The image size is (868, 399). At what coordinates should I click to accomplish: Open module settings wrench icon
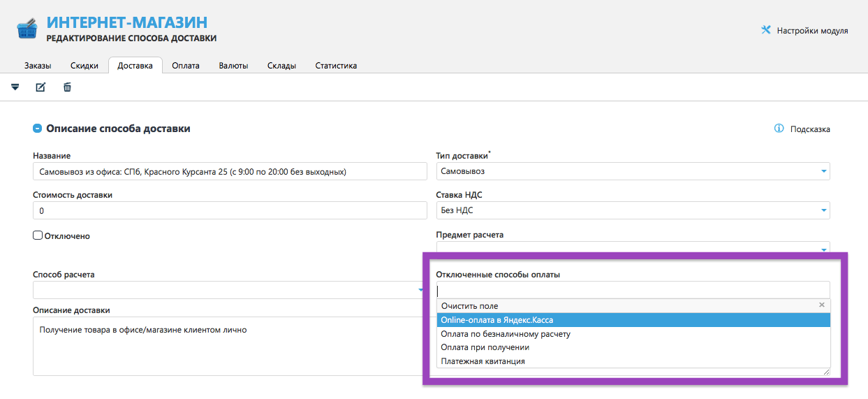tap(766, 30)
